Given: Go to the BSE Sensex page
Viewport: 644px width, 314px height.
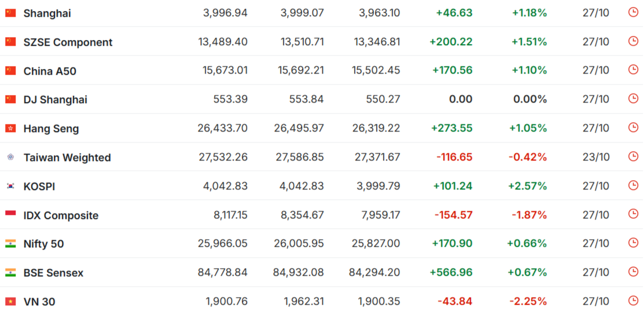Looking at the screenshot, I should (53, 272).
